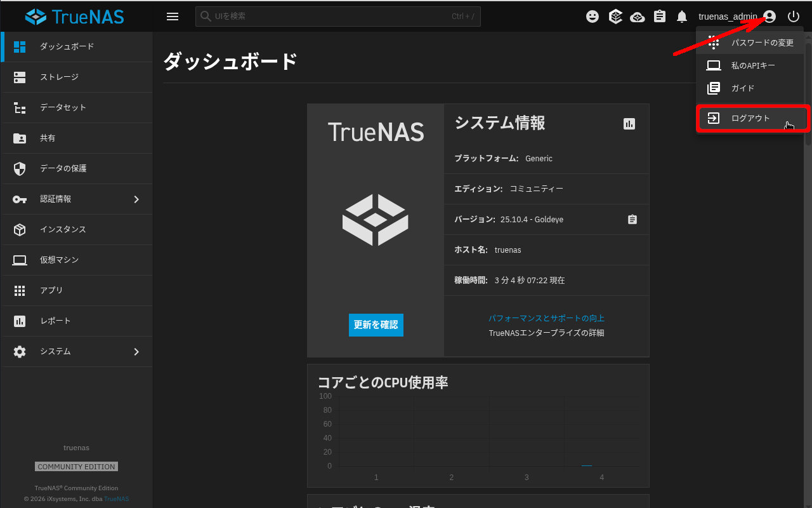Click the magnifier icon in search box

[x=205, y=17]
